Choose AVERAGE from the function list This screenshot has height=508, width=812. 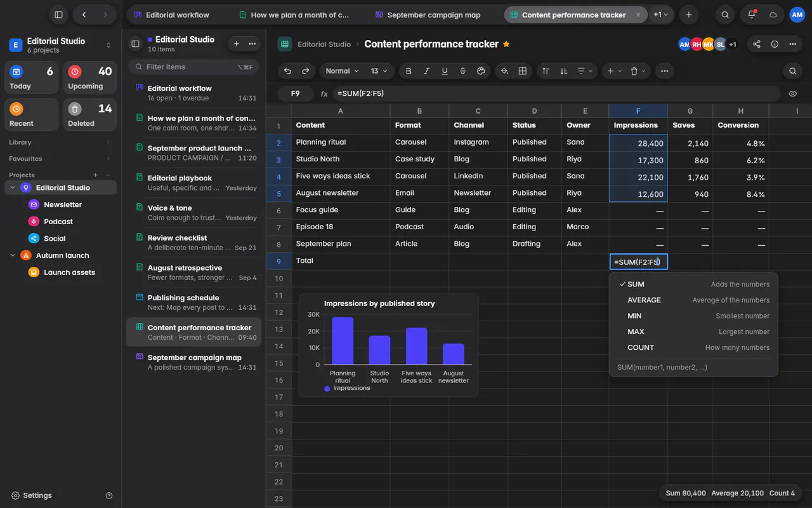pyautogui.click(x=693, y=300)
